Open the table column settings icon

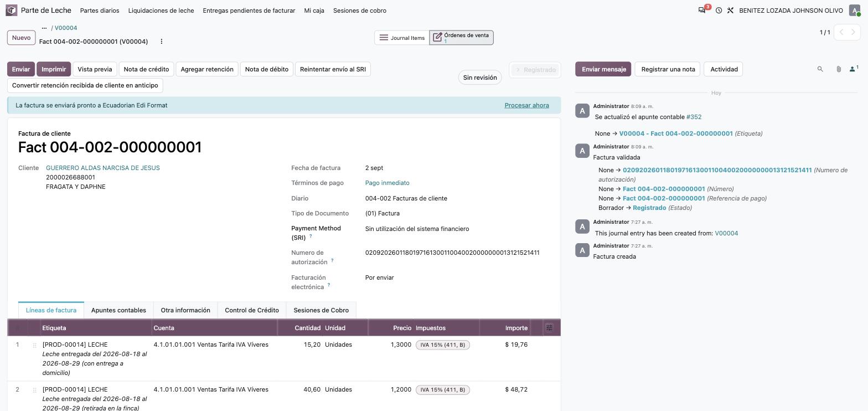[x=549, y=328]
